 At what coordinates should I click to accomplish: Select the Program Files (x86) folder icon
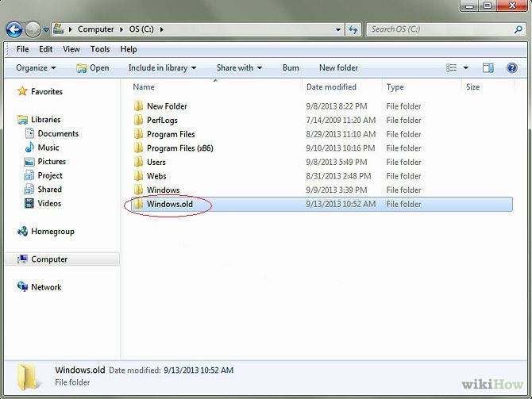[x=138, y=148]
